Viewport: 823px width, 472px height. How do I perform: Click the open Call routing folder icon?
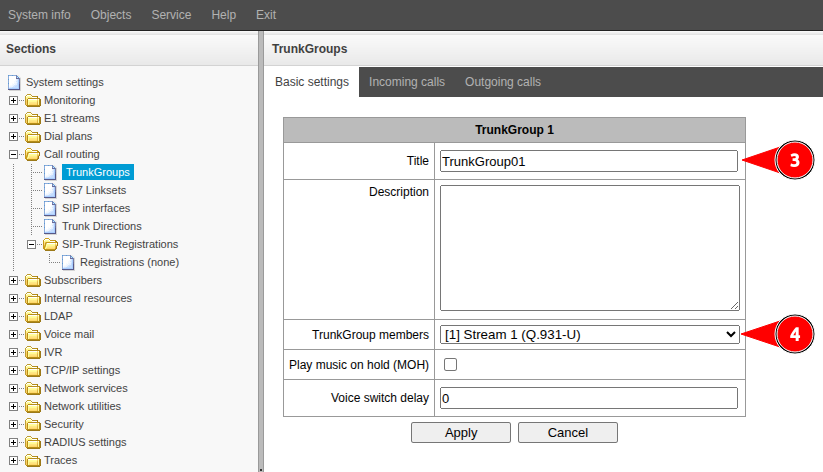(x=33, y=154)
